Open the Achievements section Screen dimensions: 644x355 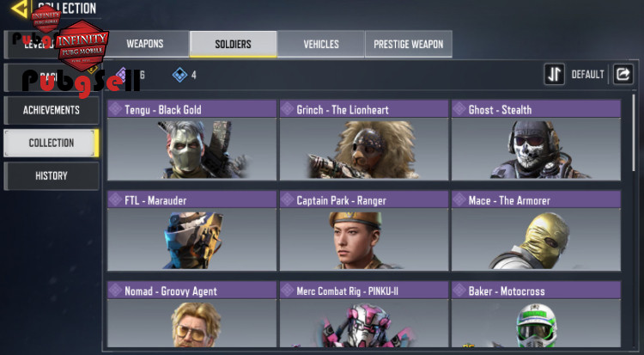pos(52,110)
